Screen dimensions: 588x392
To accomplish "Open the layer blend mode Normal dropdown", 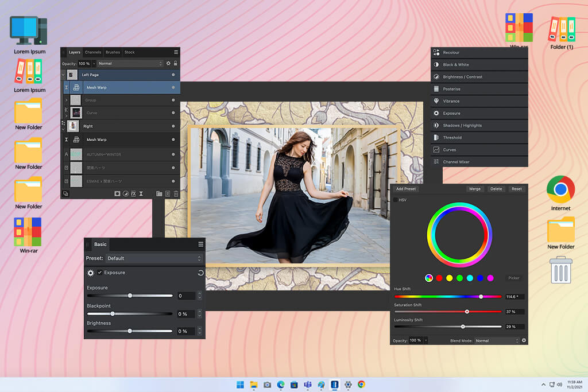I will point(130,63).
